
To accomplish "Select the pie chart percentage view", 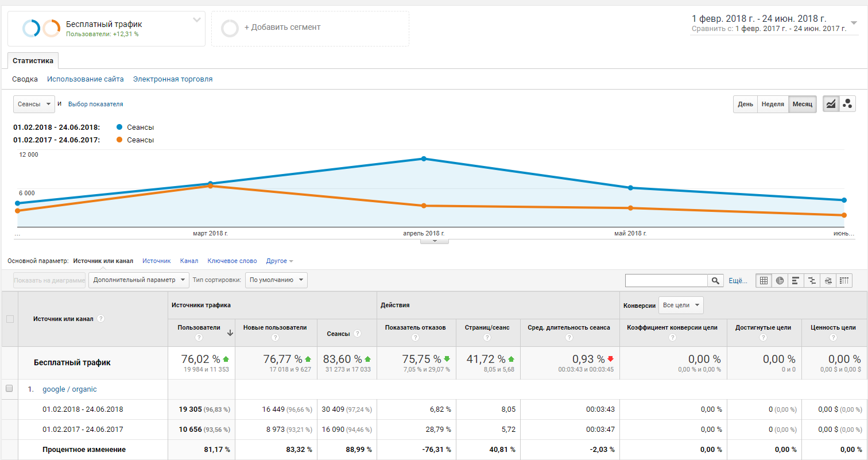I will point(780,280).
